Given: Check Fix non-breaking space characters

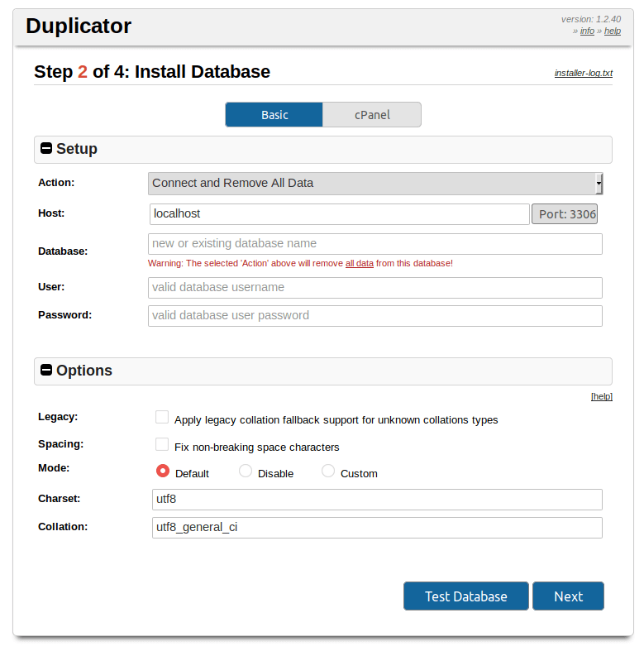Looking at the screenshot, I should [162, 445].
